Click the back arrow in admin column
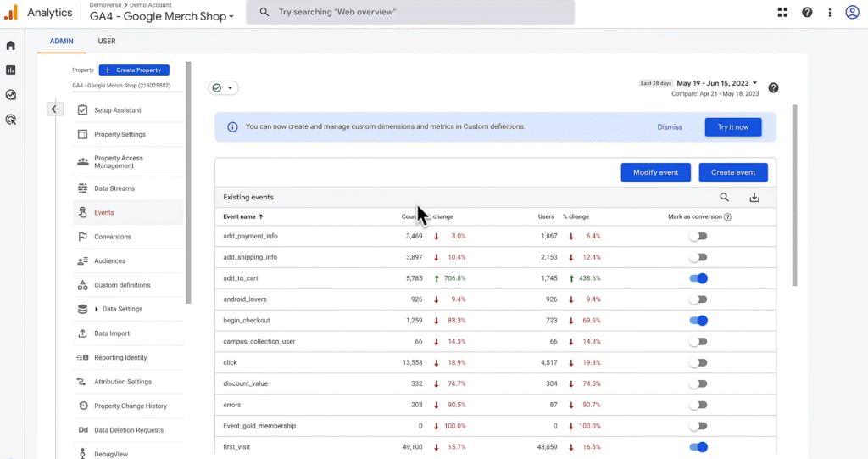Screen dimensions: 868x459 (55, 109)
